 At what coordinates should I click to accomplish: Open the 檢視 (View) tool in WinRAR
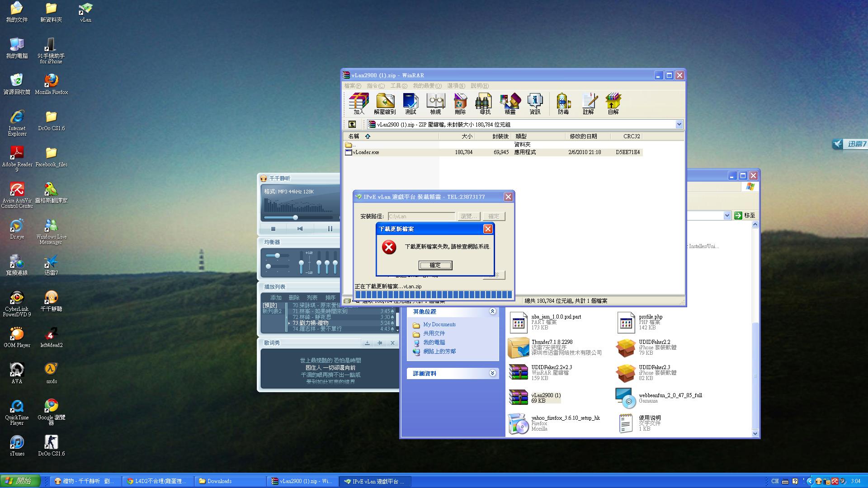pyautogui.click(x=435, y=103)
